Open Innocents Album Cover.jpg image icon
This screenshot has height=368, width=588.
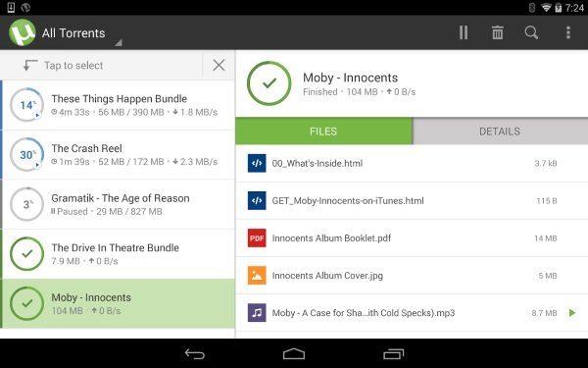pos(257,275)
